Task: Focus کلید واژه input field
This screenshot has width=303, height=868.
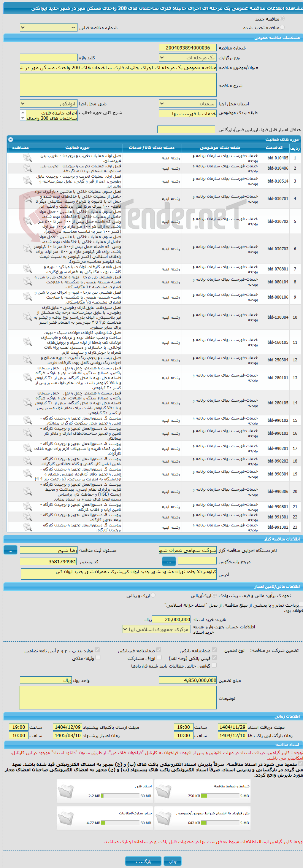Action: (48, 58)
